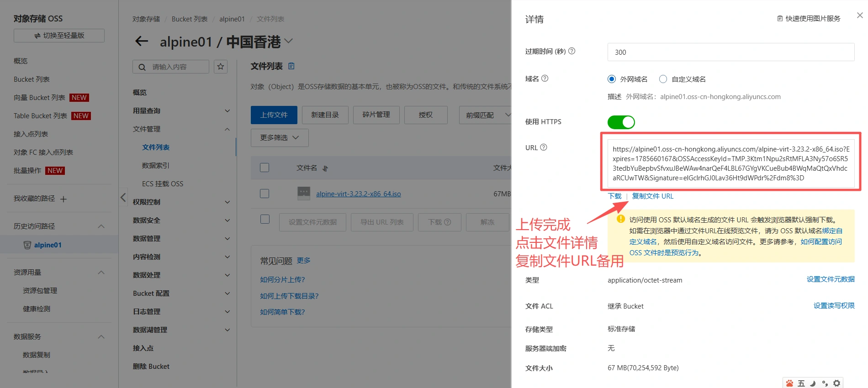Click the punctuation icon in input method bar

(825, 383)
